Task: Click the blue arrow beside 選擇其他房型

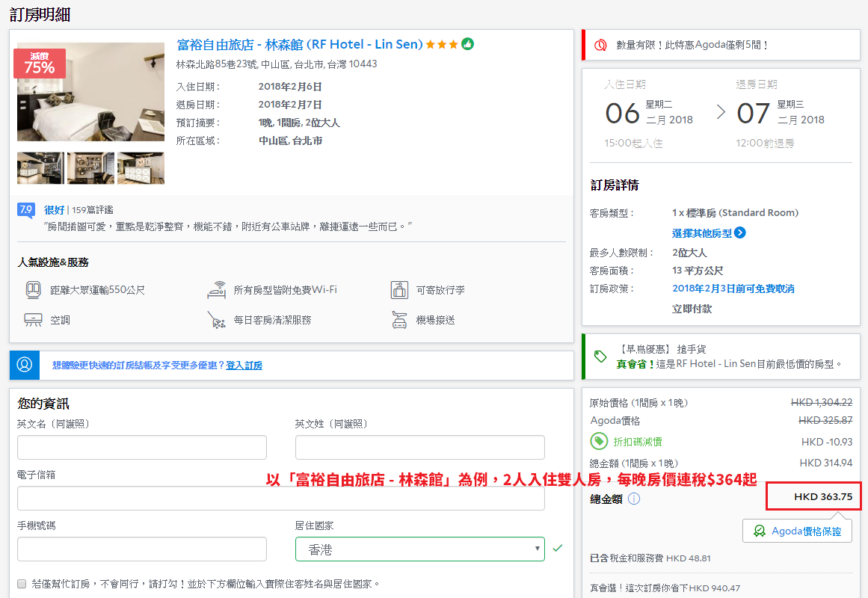Action: pyautogui.click(x=740, y=232)
